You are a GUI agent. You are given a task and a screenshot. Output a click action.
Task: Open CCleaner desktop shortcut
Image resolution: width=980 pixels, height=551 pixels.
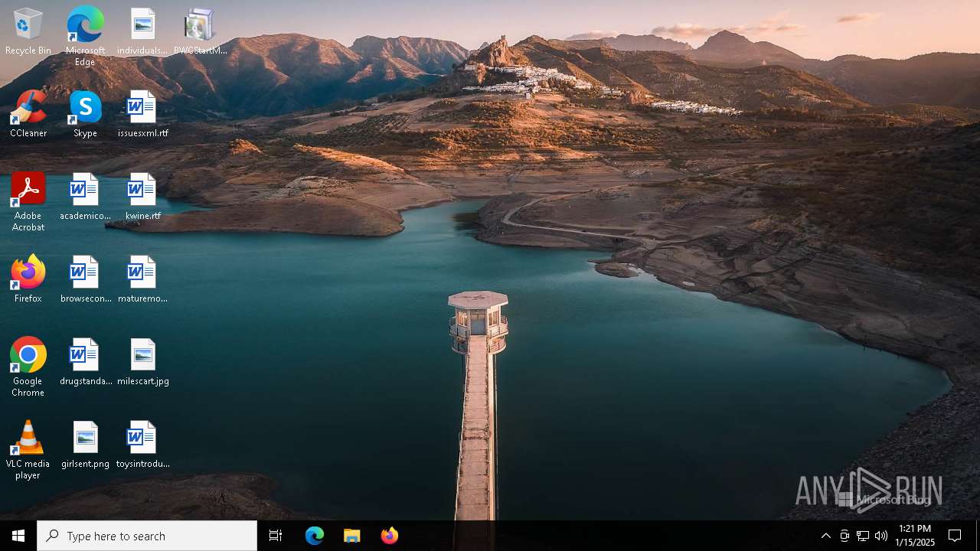click(x=28, y=114)
